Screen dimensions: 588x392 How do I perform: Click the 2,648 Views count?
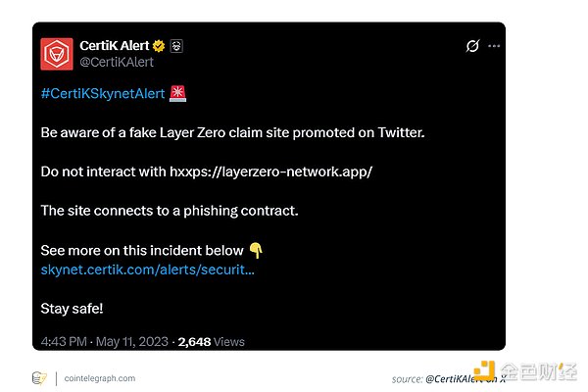point(211,341)
